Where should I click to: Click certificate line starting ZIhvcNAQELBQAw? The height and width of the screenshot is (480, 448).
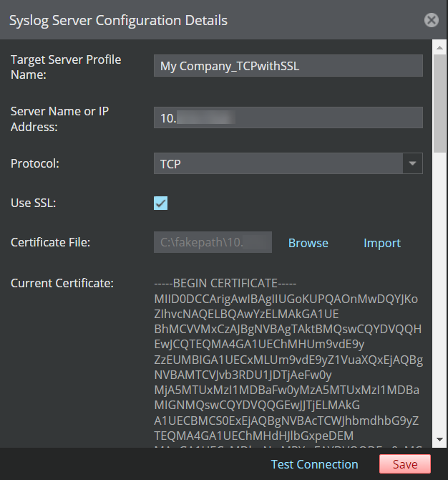coord(246,314)
